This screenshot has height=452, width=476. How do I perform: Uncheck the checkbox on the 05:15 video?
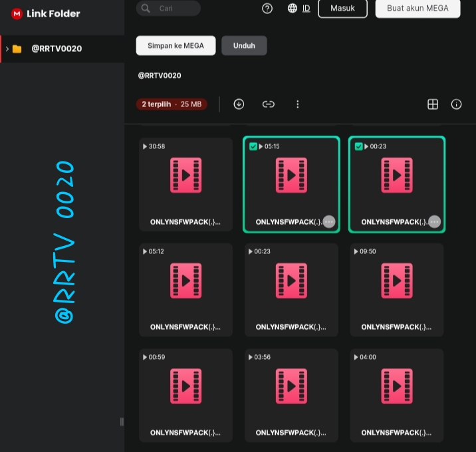(253, 147)
